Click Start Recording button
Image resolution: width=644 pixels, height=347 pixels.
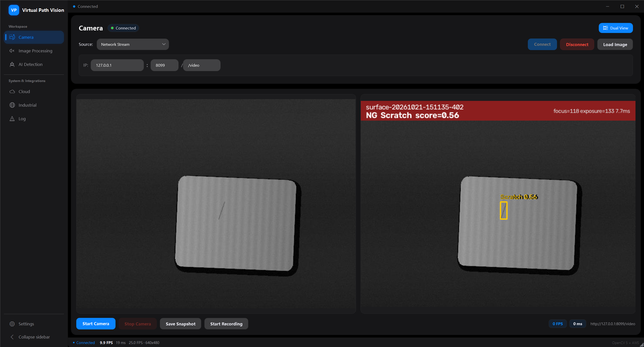click(x=226, y=324)
